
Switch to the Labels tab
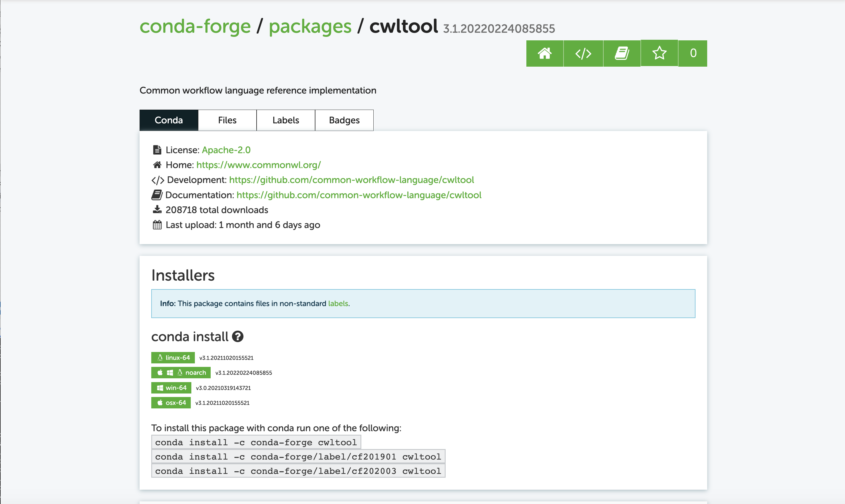tap(286, 120)
